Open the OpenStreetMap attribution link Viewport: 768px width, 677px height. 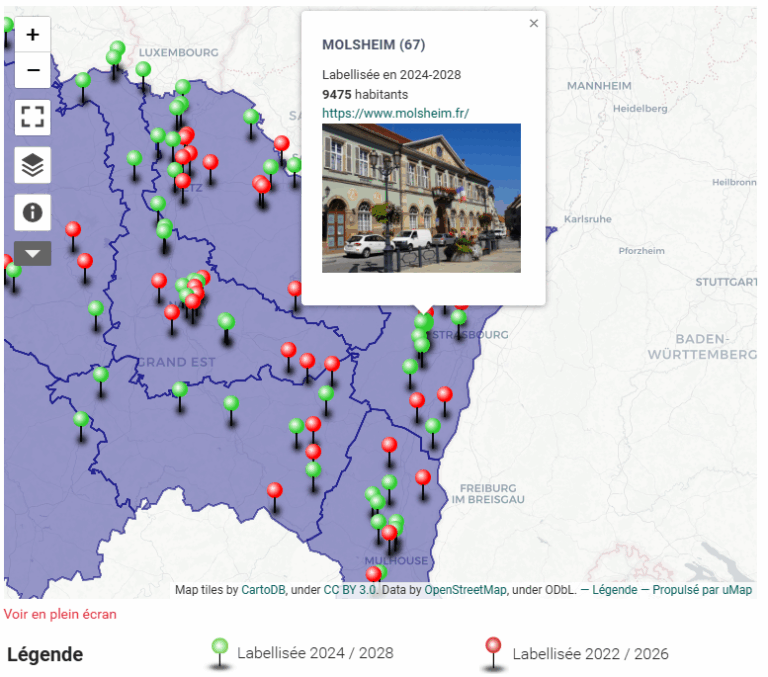(x=465, y=590)
